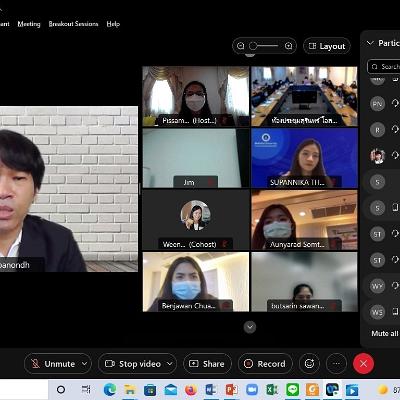Click the Webex taskbar icon
Viewport: 400px width, 400px height.
[332, 389]
